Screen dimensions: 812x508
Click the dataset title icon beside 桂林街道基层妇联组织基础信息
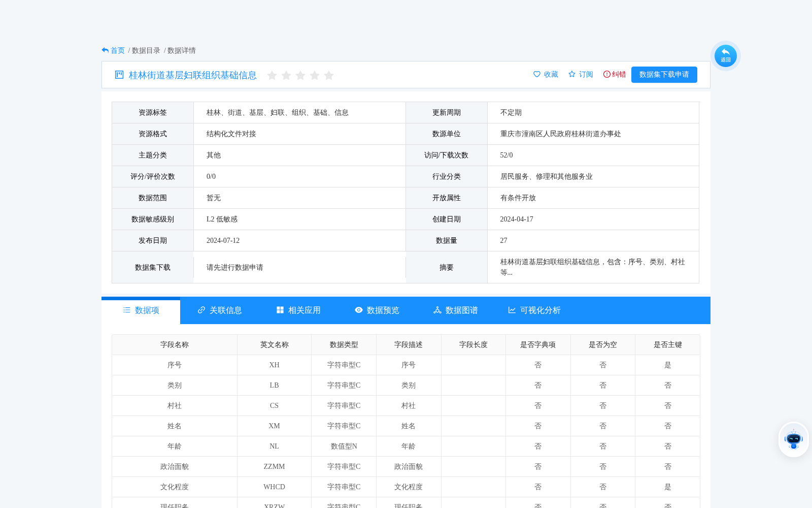coord(119,75)
